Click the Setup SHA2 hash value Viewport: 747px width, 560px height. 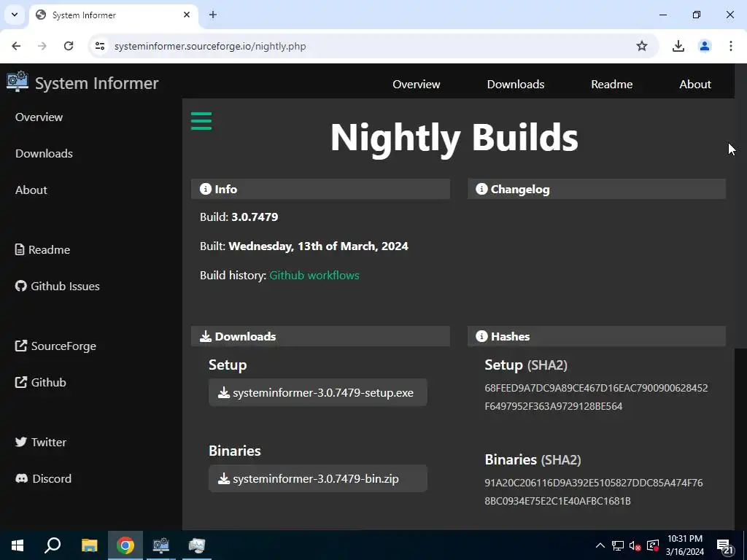point(596,397)
